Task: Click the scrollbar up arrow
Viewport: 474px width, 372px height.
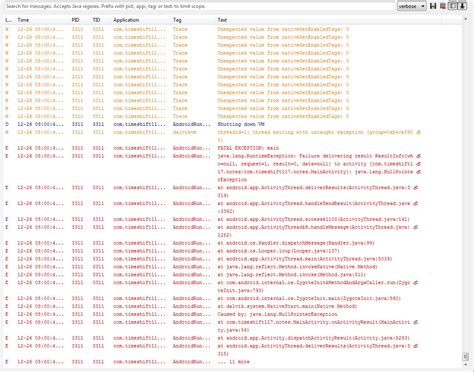Action: [465, 19]
